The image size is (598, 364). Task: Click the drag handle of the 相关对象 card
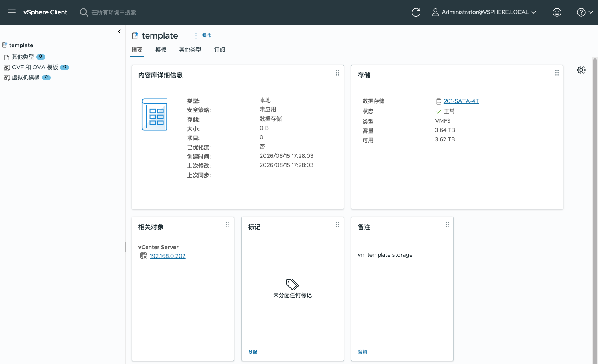click(x=228, y=225)
